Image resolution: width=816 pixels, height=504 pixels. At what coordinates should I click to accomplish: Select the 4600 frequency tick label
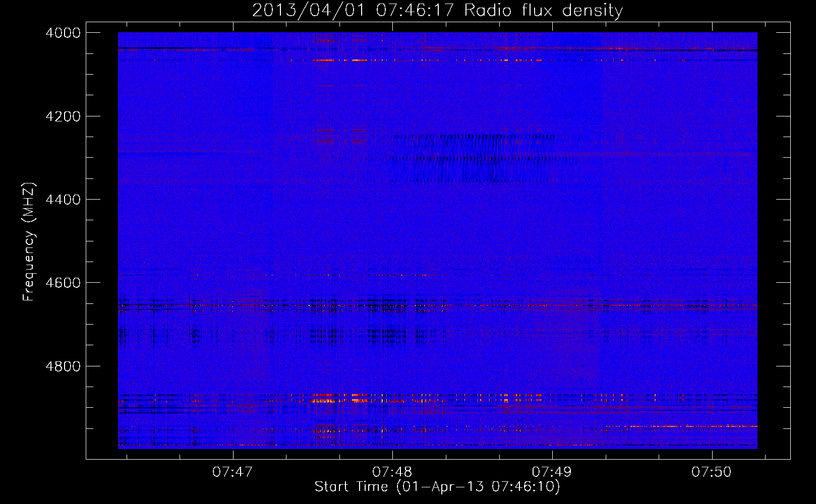pyautogui.click(x=63, y=283)
